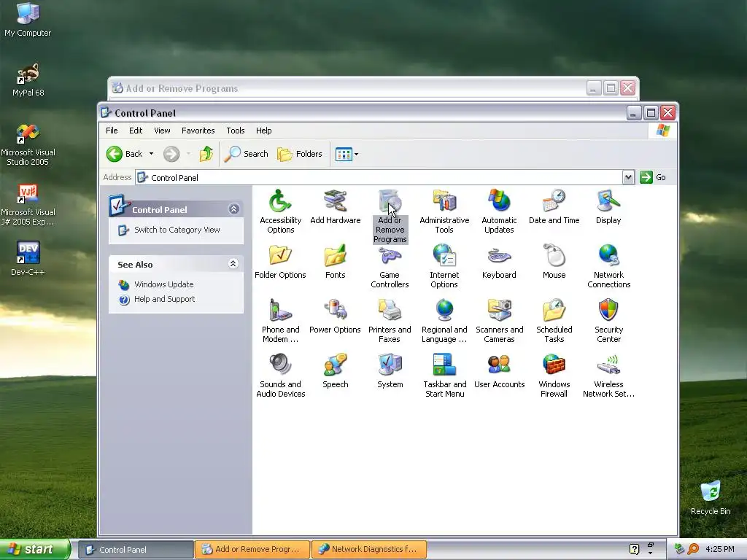This screenshot has width=747, height=560.
Task: Expand the Back history dropdown arrow
Action: point(151,154)
